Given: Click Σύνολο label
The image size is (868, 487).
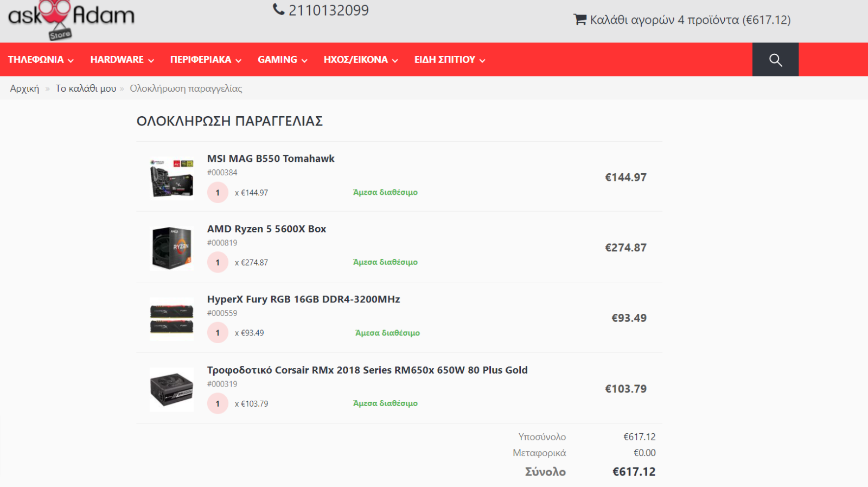Looking at the screenshot, I should coord(546,472).
